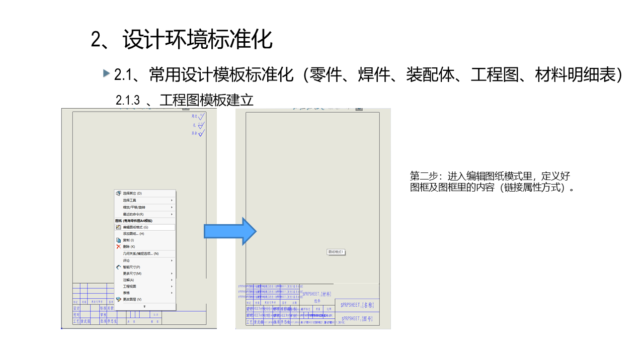Screen dimensions: 644x362
Task: Click the red X Delete (删除) icon
Action: click(x=119, y=247)
